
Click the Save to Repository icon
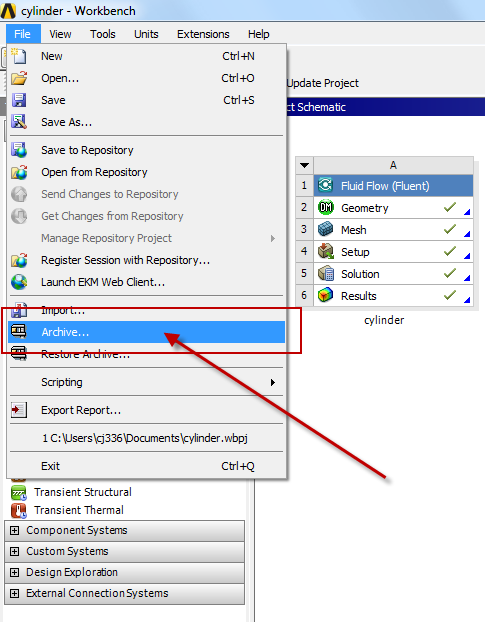pyautogui.click(x=19, y=150)
